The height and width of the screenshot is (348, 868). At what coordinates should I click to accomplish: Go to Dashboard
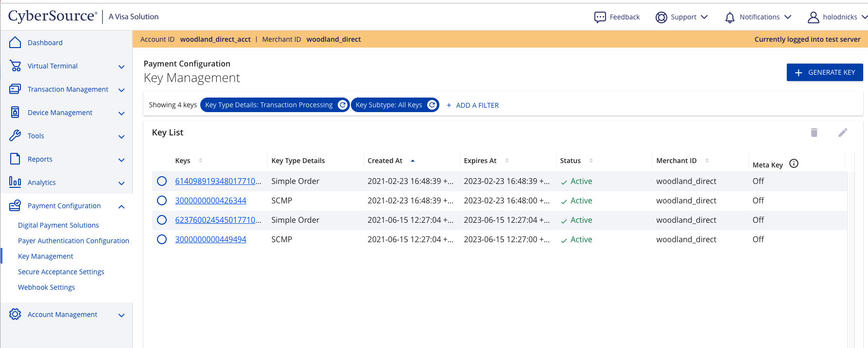(x=45, y=43)
